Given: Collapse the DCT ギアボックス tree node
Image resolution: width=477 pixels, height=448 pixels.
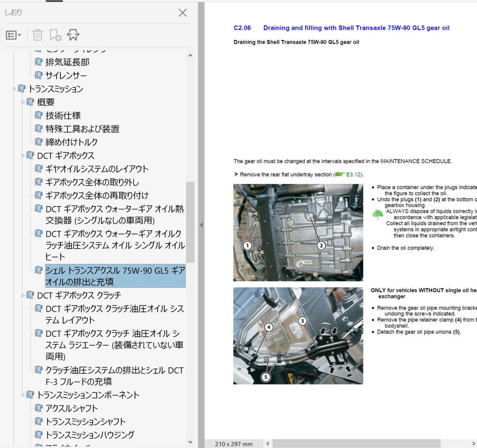Looking at the screenshot, I should click(x=23, y=156).
